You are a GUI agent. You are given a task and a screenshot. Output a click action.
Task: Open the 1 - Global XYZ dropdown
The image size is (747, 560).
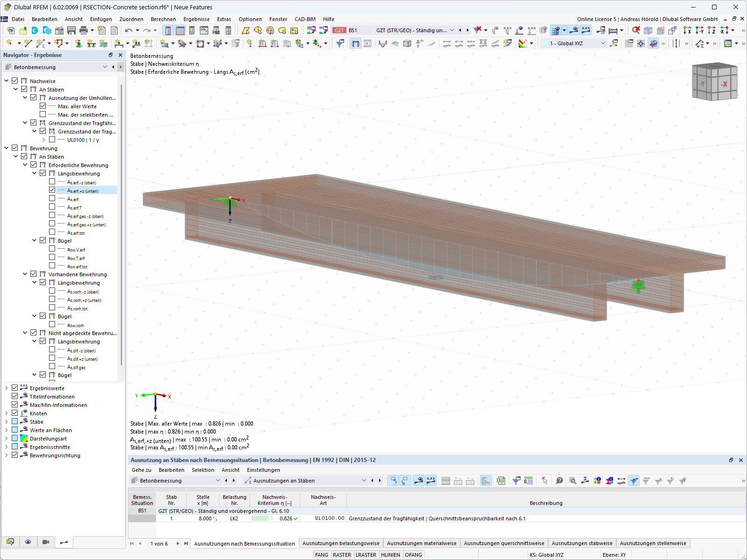[x=604, y=43]
